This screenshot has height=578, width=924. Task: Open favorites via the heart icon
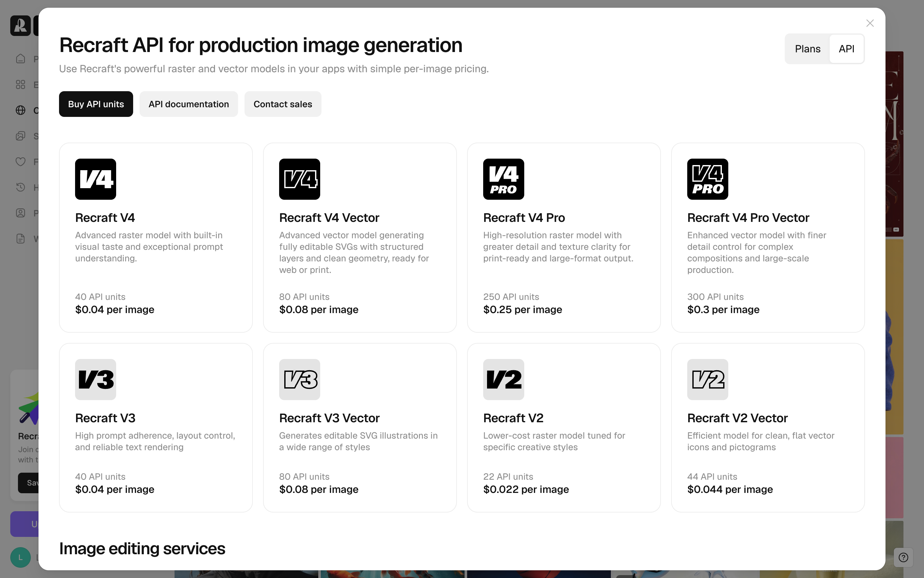[21, 162]
